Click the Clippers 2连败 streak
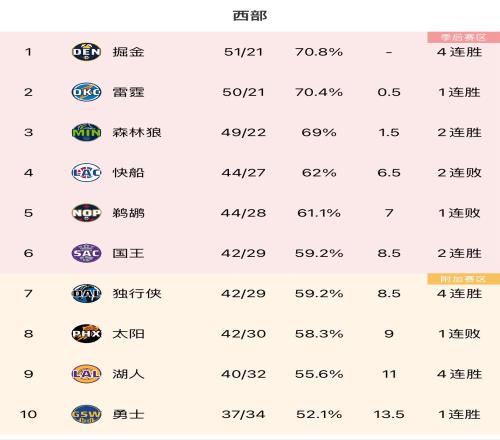This screenshot has height=440, width=500. click(459, 173)
